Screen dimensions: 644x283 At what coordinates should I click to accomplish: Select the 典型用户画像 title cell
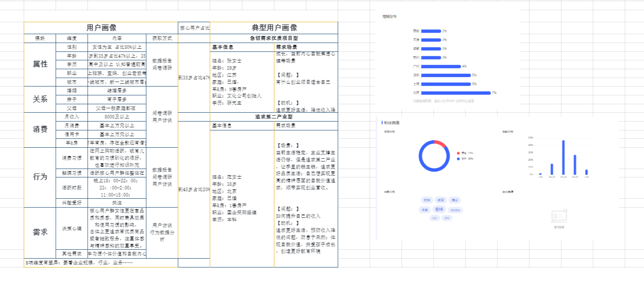pos(274,28)
